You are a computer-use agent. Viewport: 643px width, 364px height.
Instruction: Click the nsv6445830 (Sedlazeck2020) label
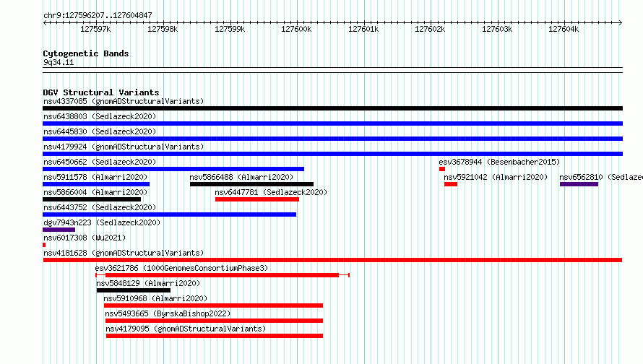(x=100, y=131)
